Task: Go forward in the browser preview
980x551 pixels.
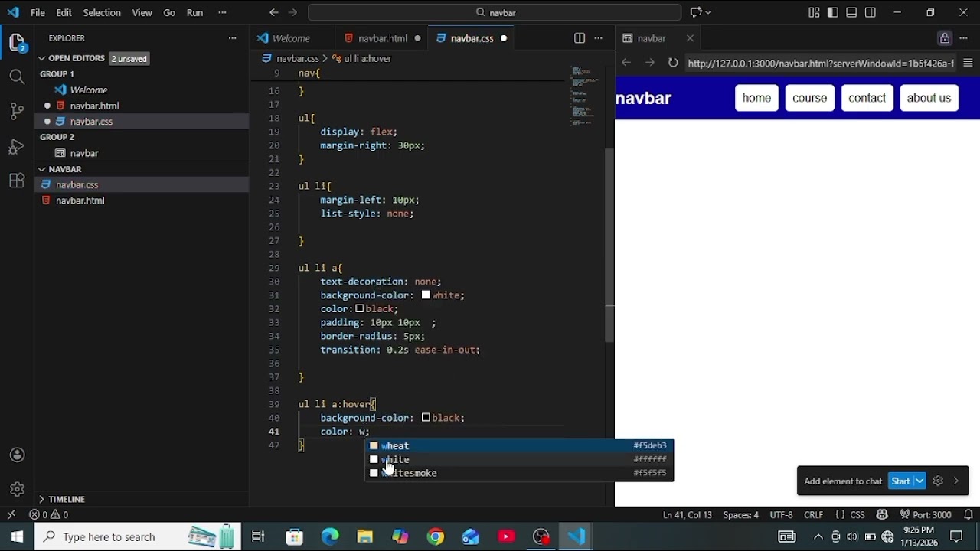Action: [x=649, y=63]
